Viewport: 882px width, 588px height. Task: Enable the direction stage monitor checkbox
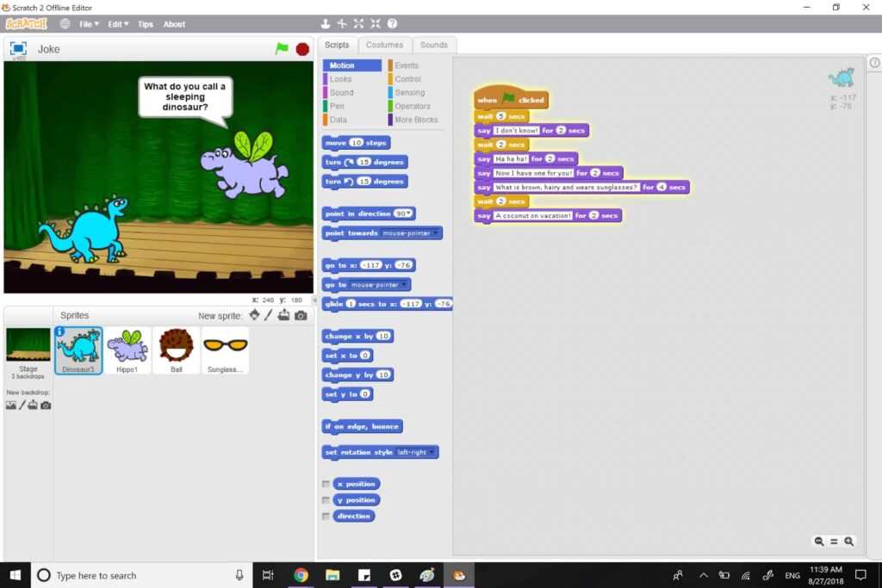pos(326,516)
